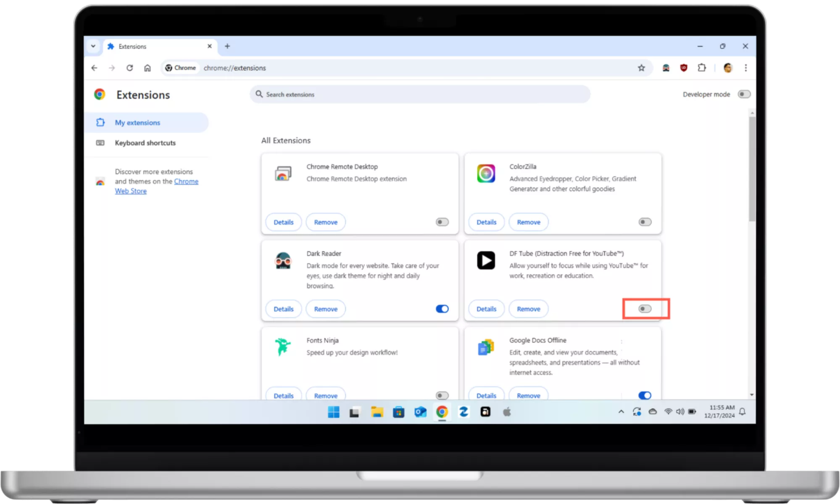This screenshot has width=840, height=504.
Task: Enable DF Tube extension toggle
Action: (645, 309)
